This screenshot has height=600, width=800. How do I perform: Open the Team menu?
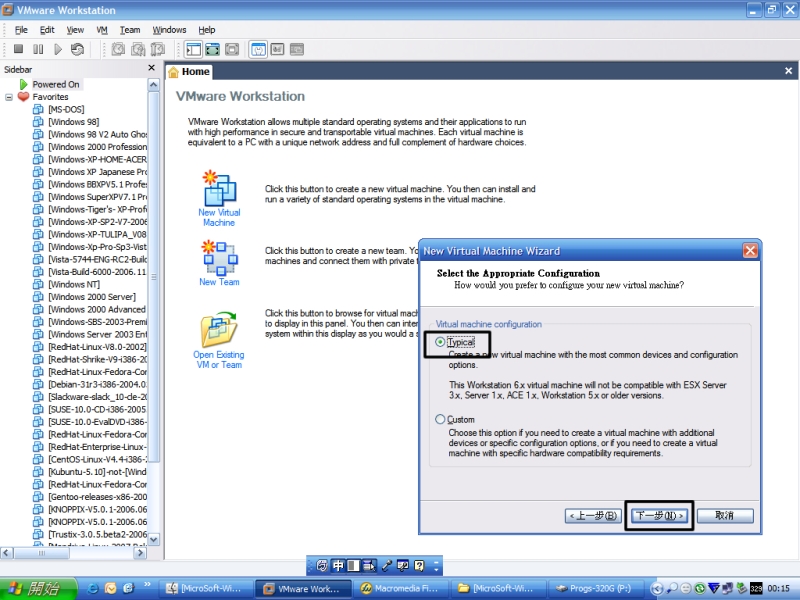pos(130,30)
